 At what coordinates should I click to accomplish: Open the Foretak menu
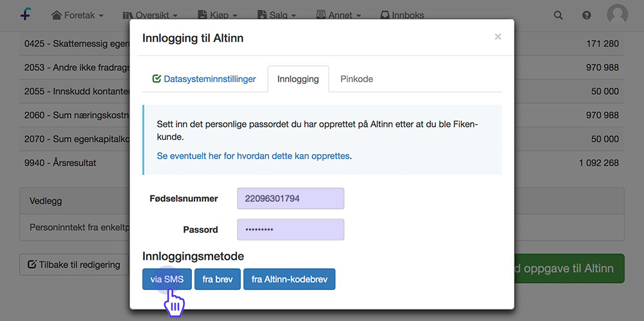(x=77, y=15)
